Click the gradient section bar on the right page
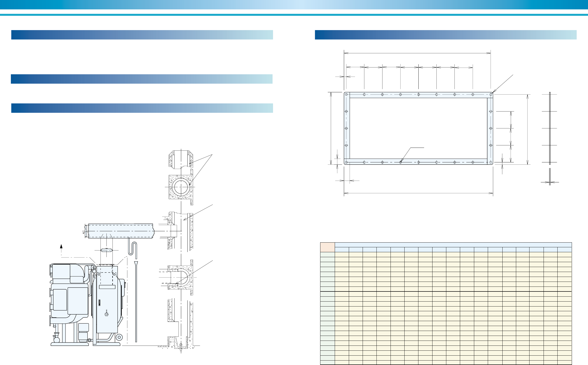Screen dimensions: 588x365 click(x=446, y=35)
